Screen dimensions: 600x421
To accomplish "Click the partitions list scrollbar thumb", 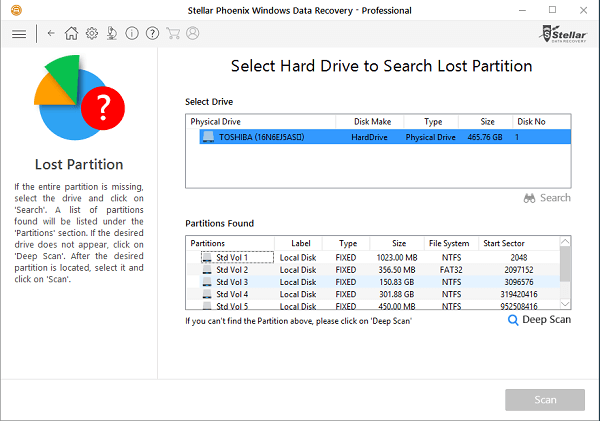I will point(565,264).
